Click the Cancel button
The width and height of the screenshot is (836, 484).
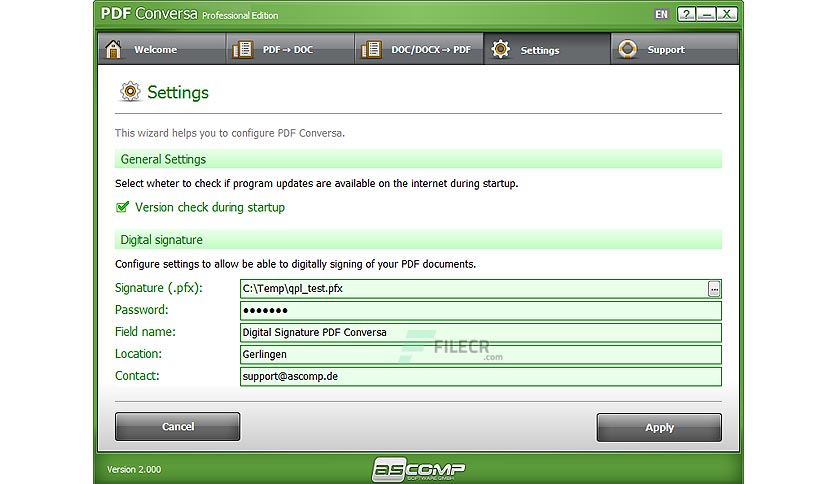178,426
